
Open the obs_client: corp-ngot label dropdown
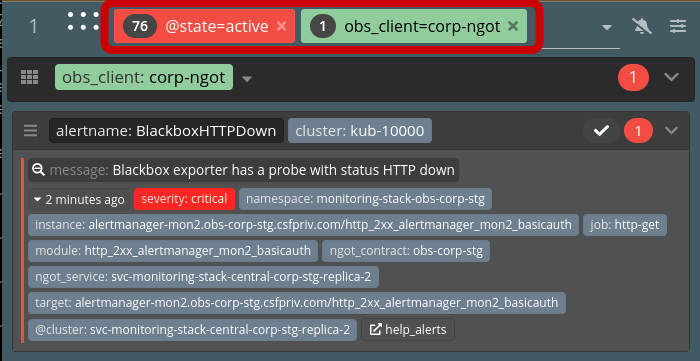tap(247, 79)
